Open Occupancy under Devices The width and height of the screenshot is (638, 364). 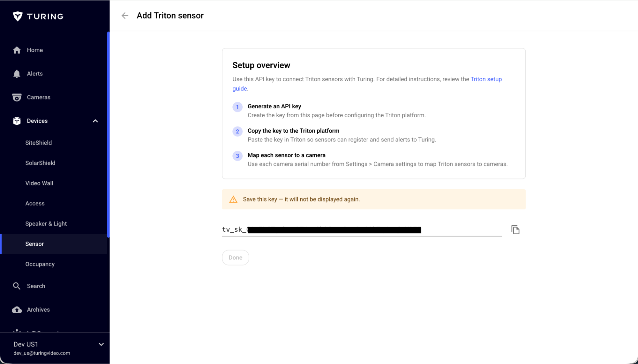40,264
